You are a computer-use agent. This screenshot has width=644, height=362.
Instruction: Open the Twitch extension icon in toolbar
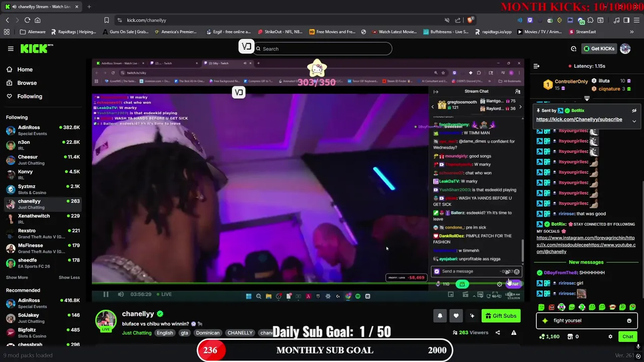coord(530,20)
